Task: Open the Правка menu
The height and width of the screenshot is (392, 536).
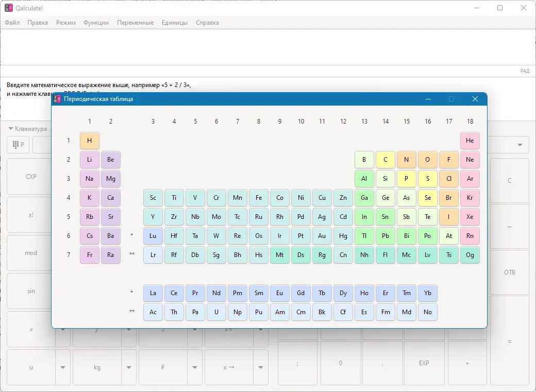Action: [x=38, y=23]
